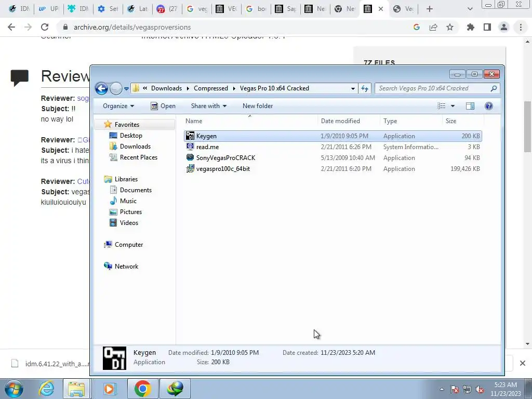The image size is (532, 399).
Task: Open Internet Download Manager from taskbar
Action: click(x=175, y=389)
